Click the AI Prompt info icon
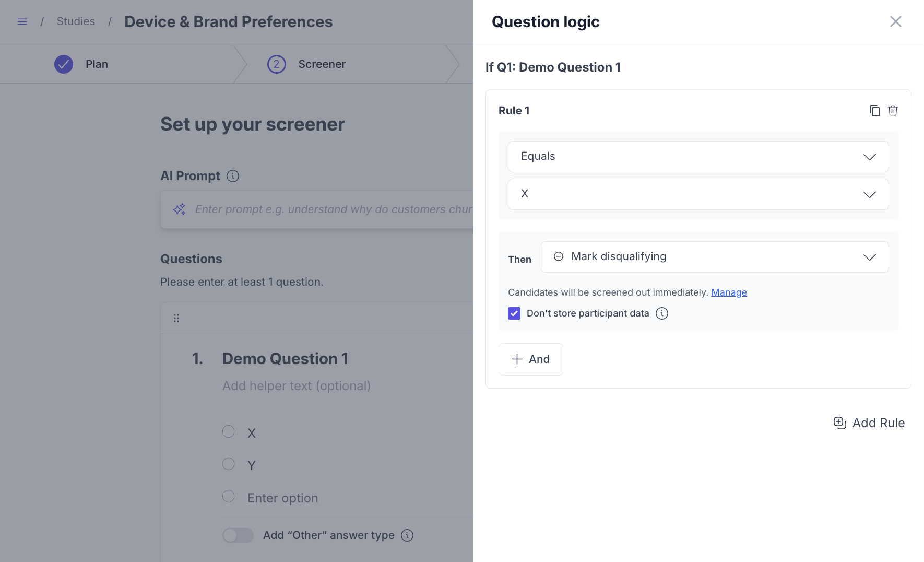The image size is (924, 562). coord(233,176)
